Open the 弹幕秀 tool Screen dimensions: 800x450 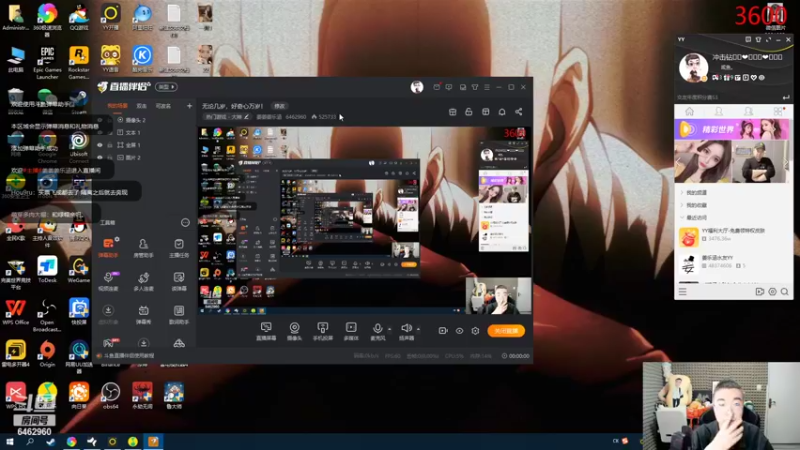pos(143,314)
